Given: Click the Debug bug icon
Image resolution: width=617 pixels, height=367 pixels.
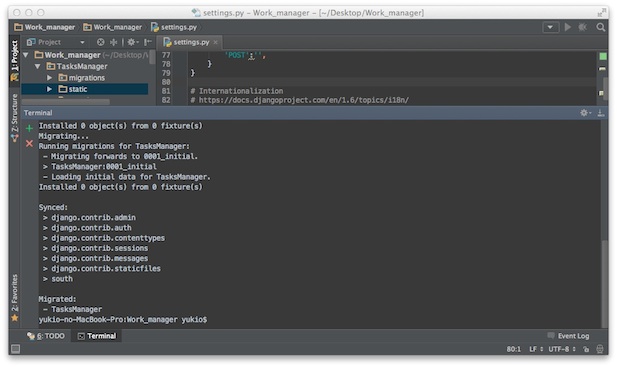Looking at the screenshot, I should point(583,27).
